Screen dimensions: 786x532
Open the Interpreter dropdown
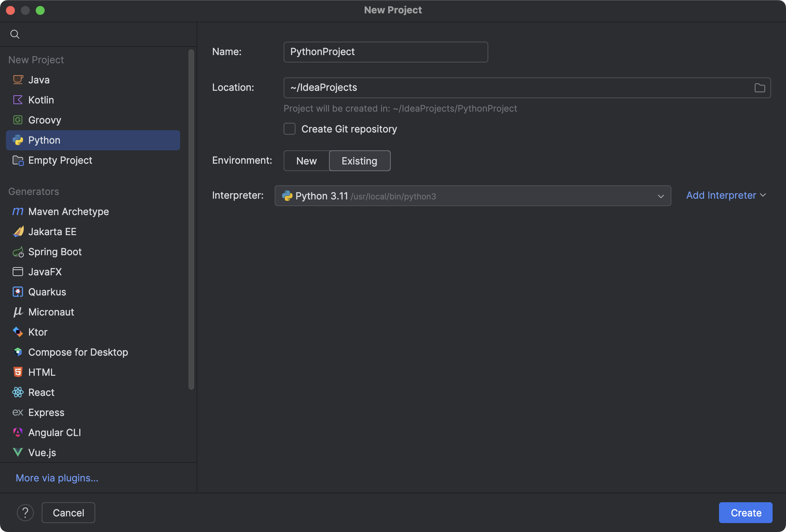661,196
